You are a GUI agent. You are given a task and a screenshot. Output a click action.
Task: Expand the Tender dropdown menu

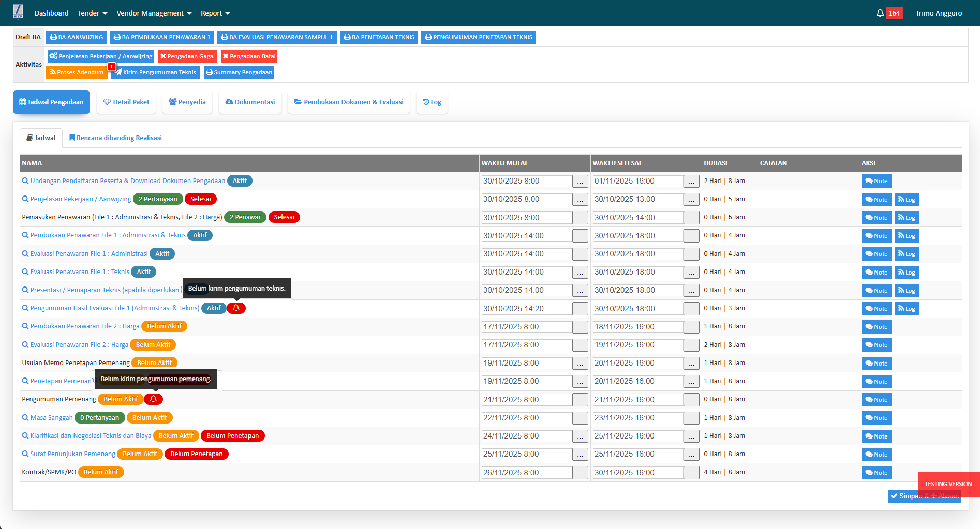point(92,13)
